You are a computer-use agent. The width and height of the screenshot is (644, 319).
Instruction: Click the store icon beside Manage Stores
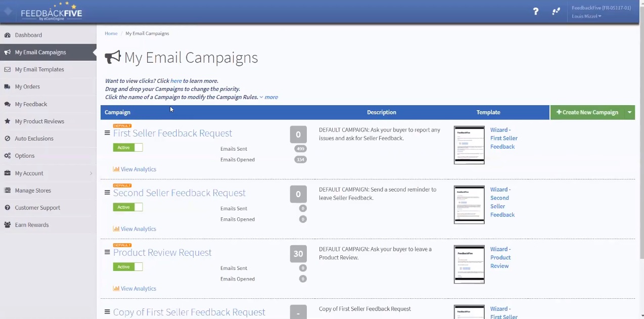(8, 190)
